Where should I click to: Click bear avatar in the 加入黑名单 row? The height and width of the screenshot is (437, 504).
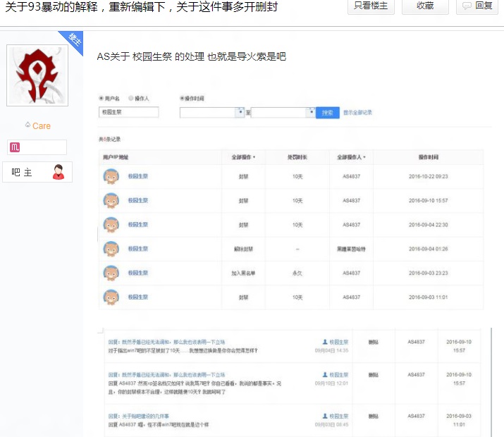point(111,273)
